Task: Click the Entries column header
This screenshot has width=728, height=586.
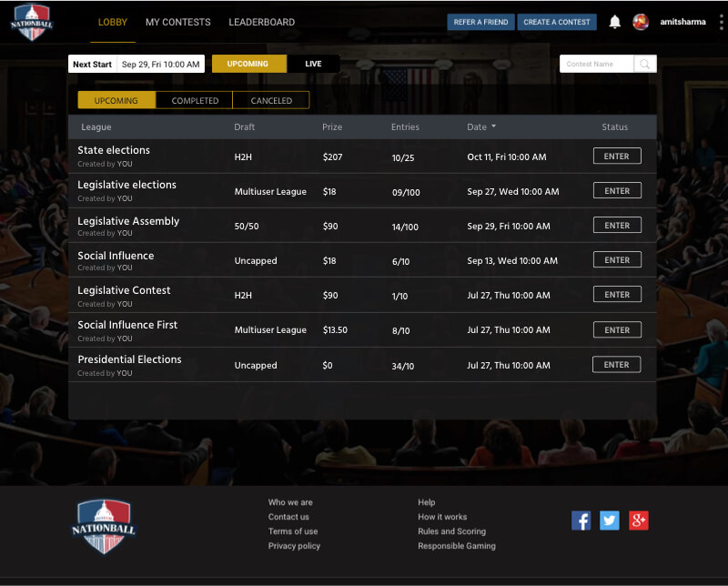Action: pyautogui.click(x=405, y=126)
